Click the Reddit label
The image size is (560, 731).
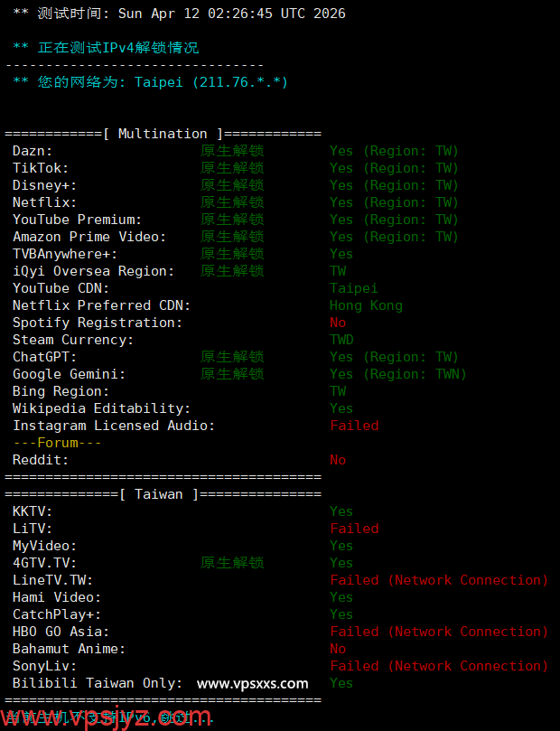[x=41, y=460]
